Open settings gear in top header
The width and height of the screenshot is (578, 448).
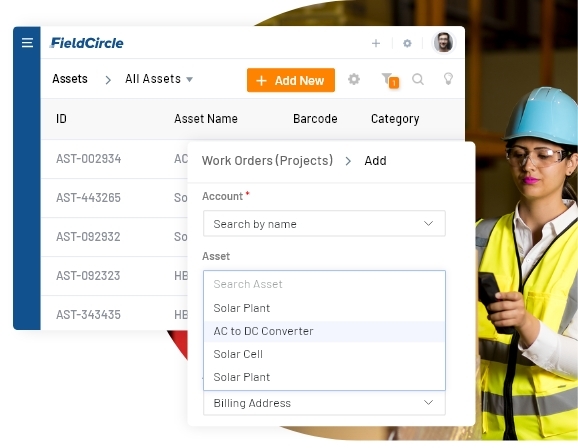407,44
